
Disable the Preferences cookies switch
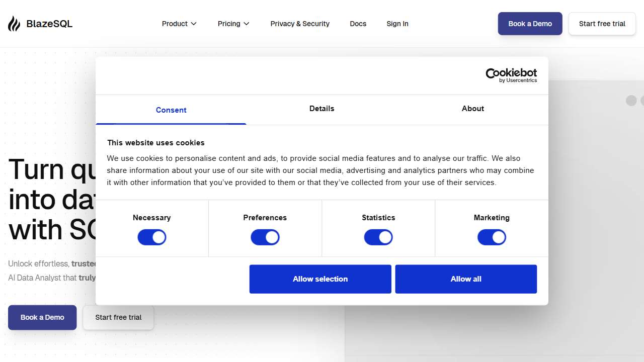(x=265, y=237)
